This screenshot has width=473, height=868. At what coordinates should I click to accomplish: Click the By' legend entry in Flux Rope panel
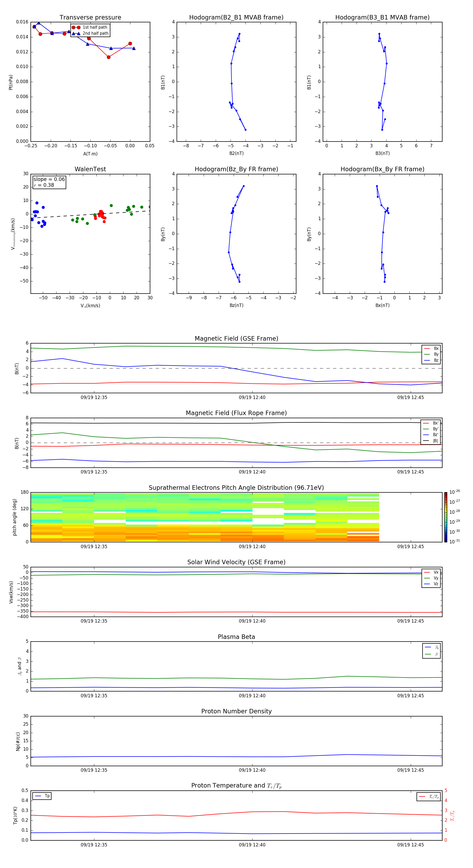(431, 429)
